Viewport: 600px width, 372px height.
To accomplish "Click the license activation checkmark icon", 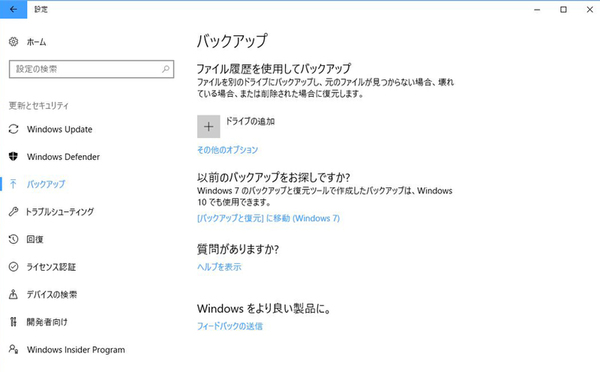I will 13,267.
